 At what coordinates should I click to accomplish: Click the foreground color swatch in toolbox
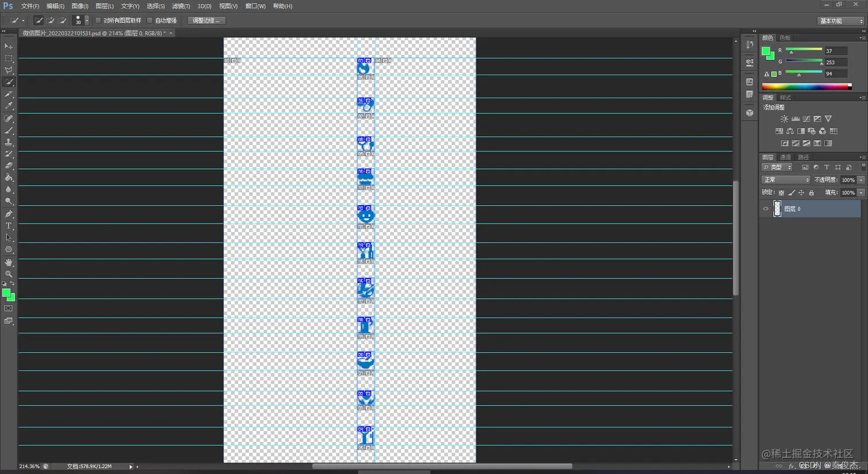tap(6, 293)
